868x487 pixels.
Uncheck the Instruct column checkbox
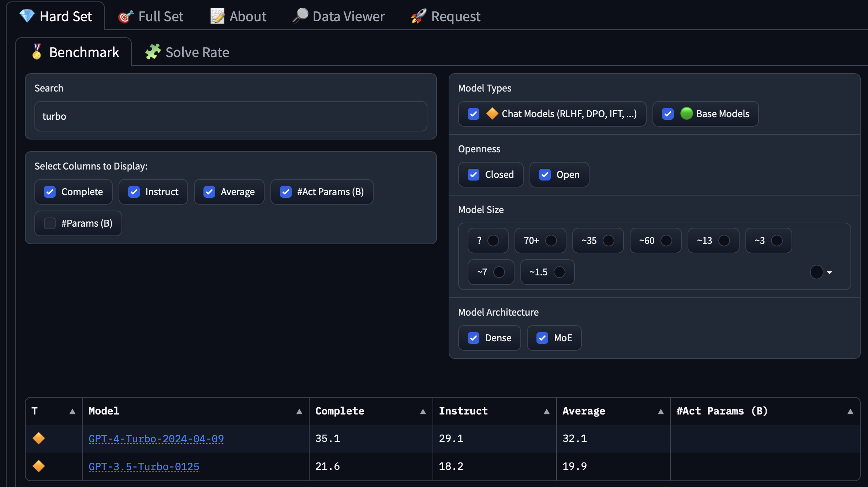coord(134,192)
